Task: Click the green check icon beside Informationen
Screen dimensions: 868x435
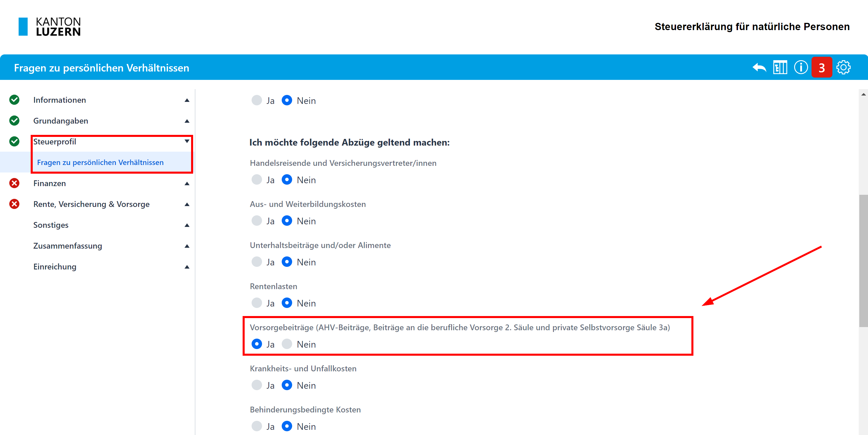Action: pos(14,100)
